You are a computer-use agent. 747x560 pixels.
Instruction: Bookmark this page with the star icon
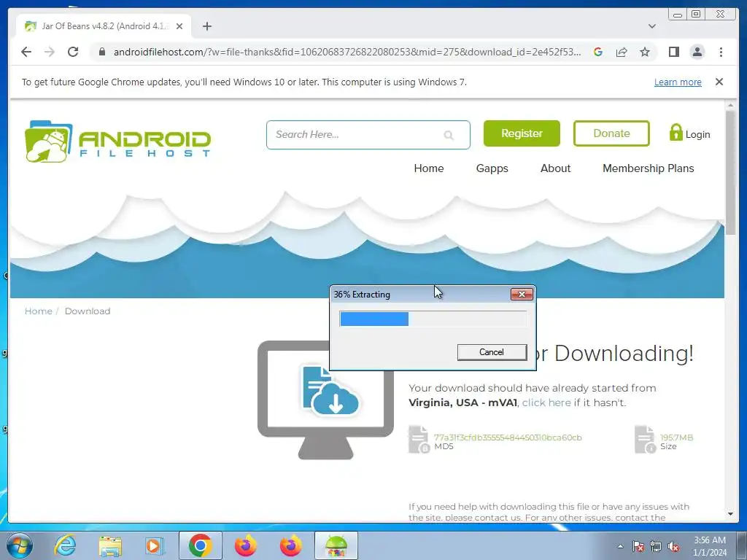(645, 52)
